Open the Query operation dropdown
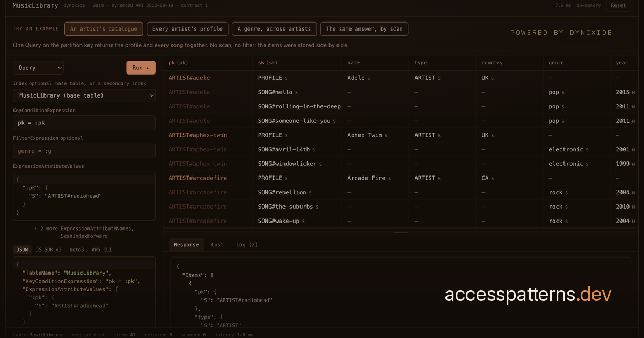 tap(38, 68)
